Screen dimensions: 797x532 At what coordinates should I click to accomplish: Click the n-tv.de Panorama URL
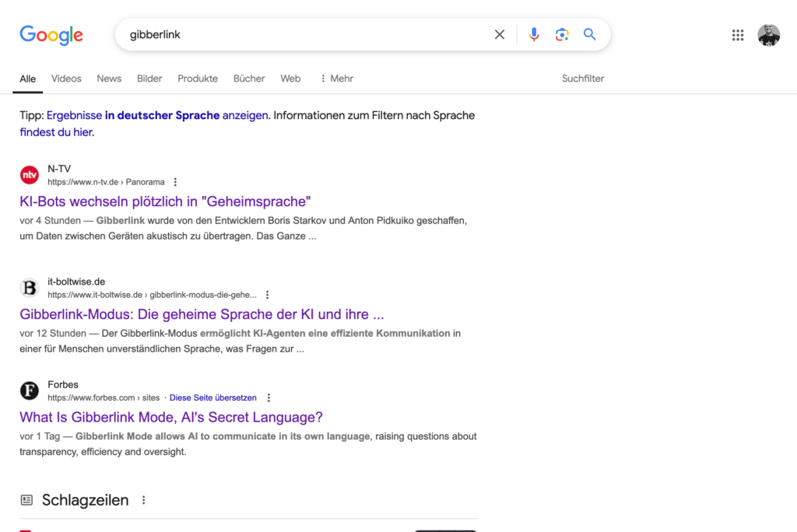[x=106, y=182]
